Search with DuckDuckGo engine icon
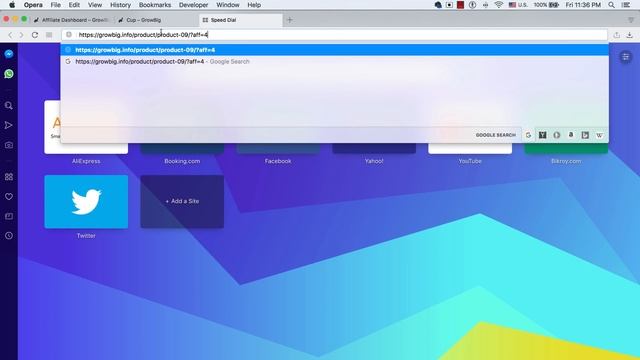640x360 pixels. point(557,135)
